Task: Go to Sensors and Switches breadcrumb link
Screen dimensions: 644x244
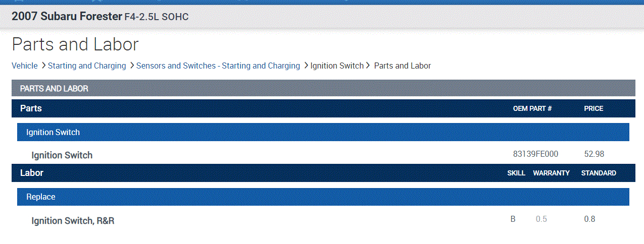Action: [218, 66]
